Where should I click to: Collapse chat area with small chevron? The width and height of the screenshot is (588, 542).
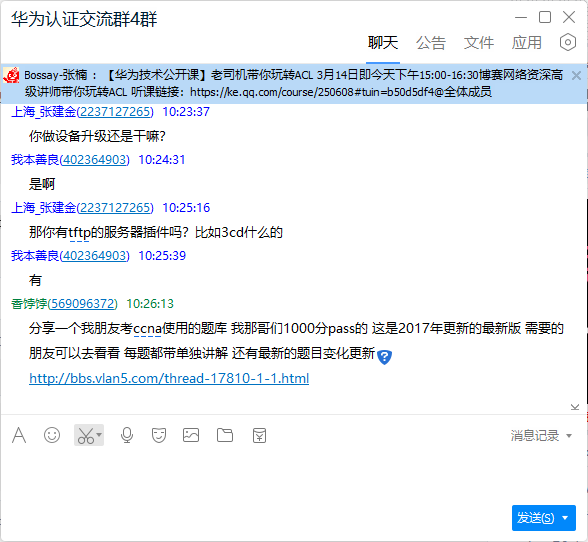(x=574, y=407)
